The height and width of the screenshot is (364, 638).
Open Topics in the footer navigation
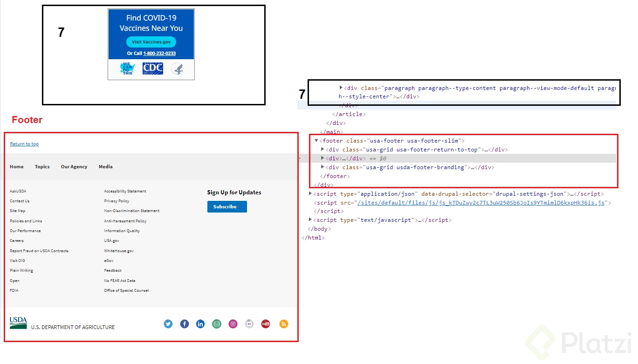(42, 167)
